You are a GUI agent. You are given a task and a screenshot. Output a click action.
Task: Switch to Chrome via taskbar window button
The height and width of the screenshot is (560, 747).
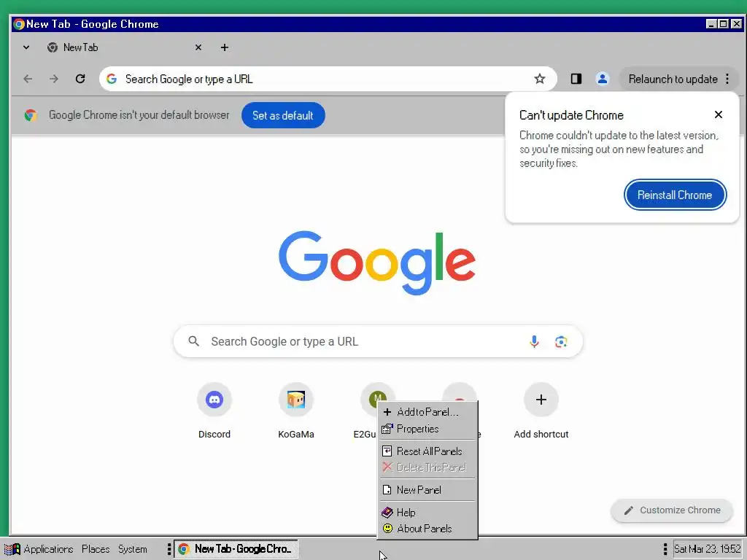[236, 549]
